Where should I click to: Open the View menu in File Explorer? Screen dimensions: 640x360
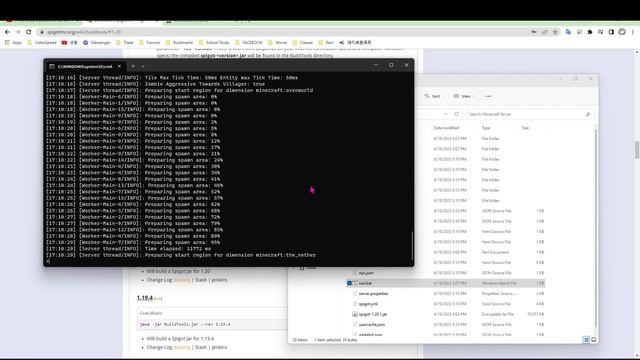tap(464, 96)
